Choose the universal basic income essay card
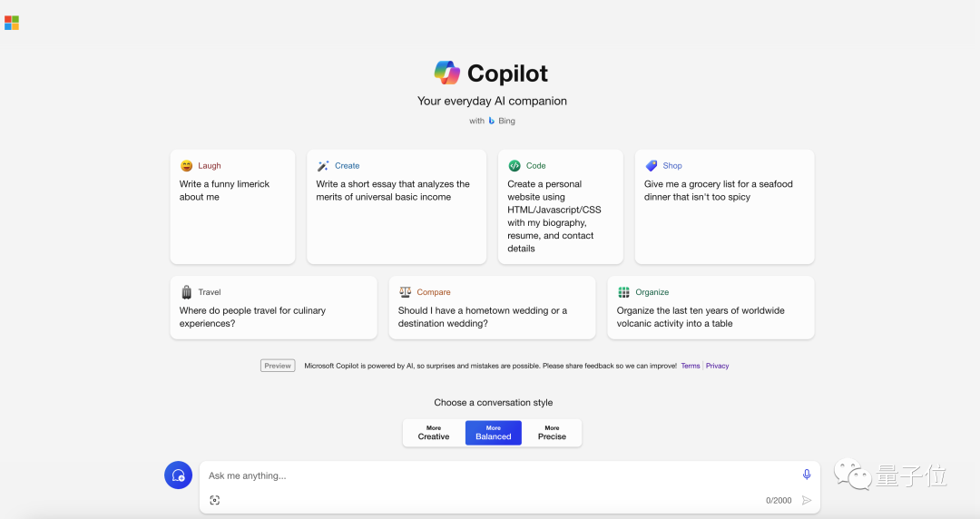This screenshot has width=980, height=519. pyautogui.click(x=397, y=207)
